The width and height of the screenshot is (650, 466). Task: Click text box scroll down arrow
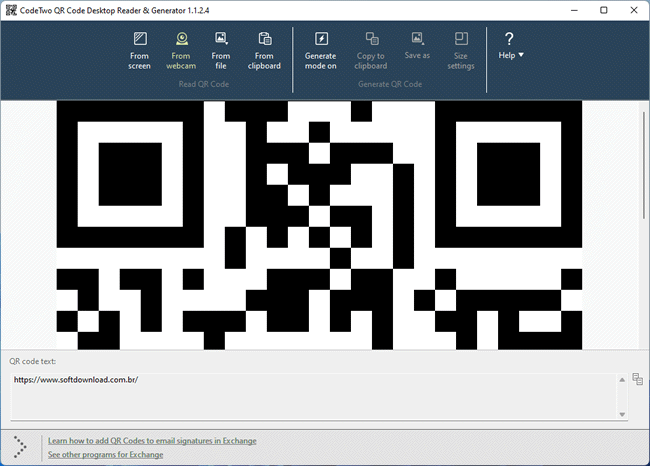tap(622, 414)
